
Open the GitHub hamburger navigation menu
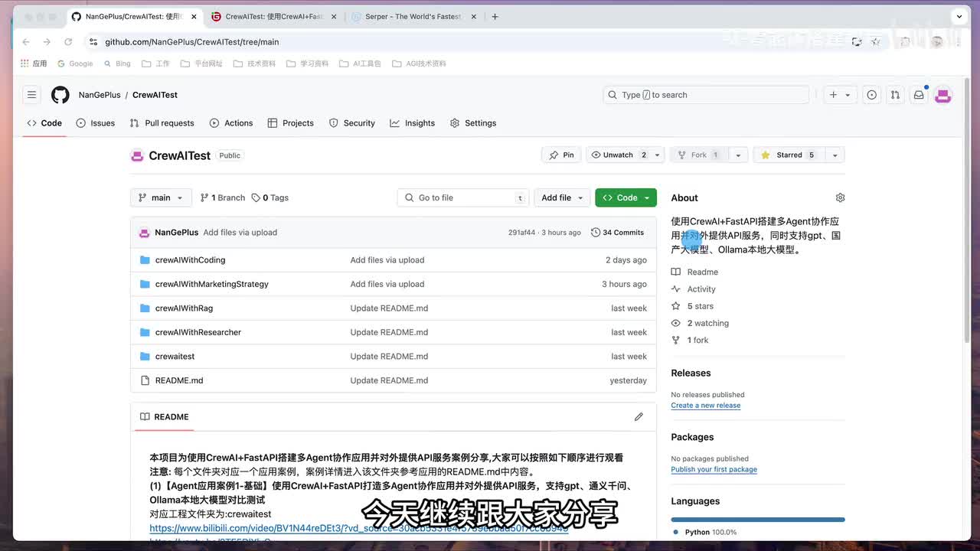tap(31, 95)
